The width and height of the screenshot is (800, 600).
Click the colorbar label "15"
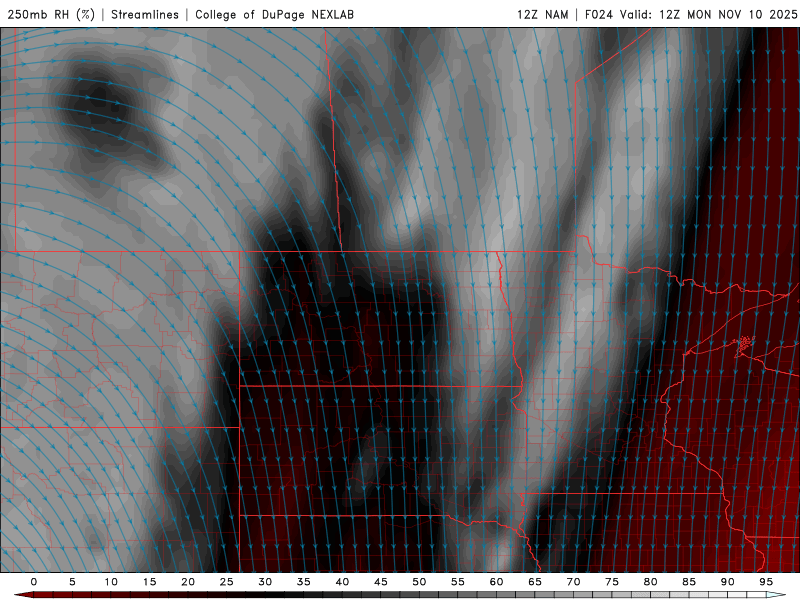[x=149, y=582]
